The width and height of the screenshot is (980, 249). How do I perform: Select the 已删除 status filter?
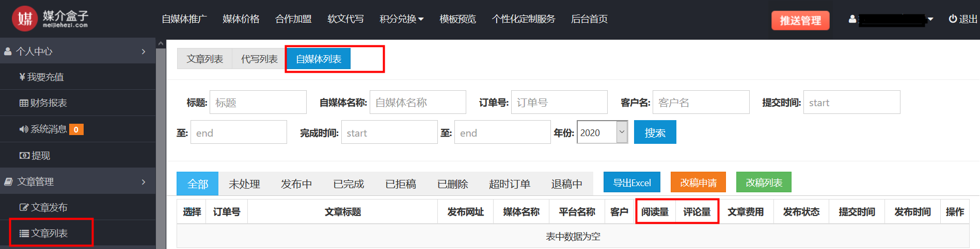(453, 184)
